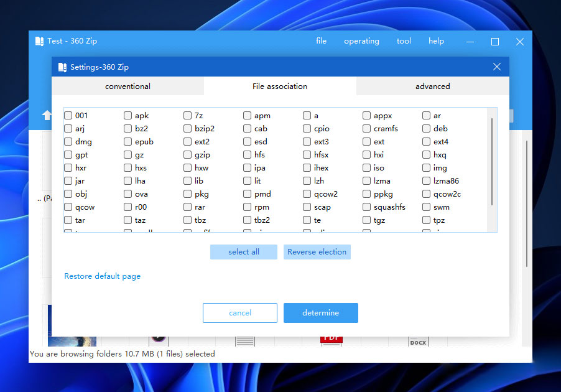Tick the epub checkbox

127,141
